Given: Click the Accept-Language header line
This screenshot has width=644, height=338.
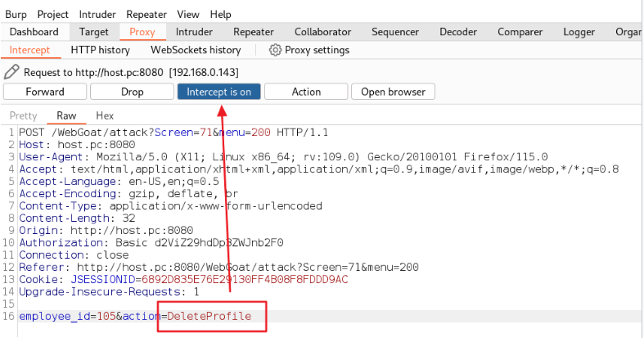Looking at the screenshot, I should [119, 182].
